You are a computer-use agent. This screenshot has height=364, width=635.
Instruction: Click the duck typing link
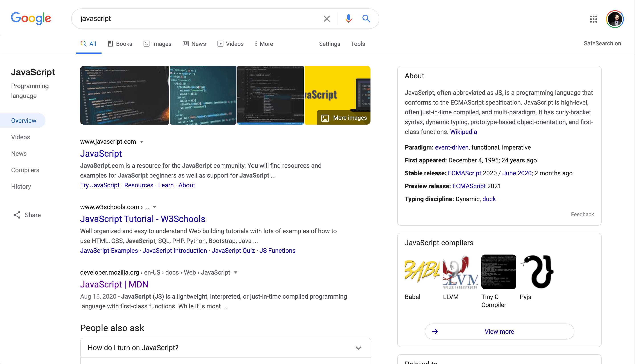489,199
